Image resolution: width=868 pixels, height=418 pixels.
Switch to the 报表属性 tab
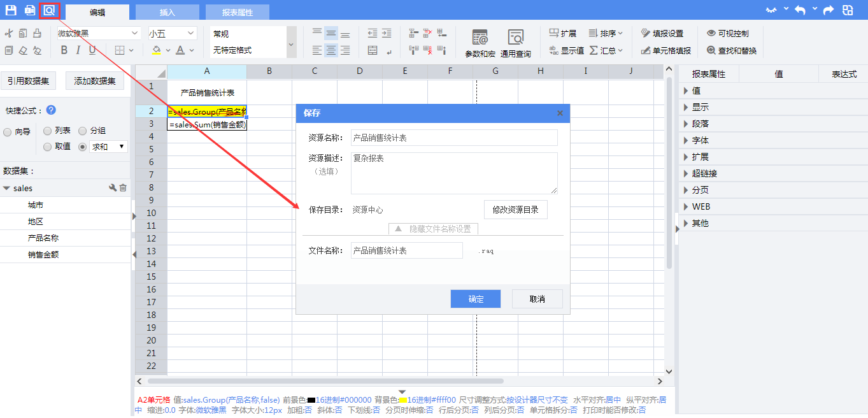pyautogui.click(x=237, y=12)
